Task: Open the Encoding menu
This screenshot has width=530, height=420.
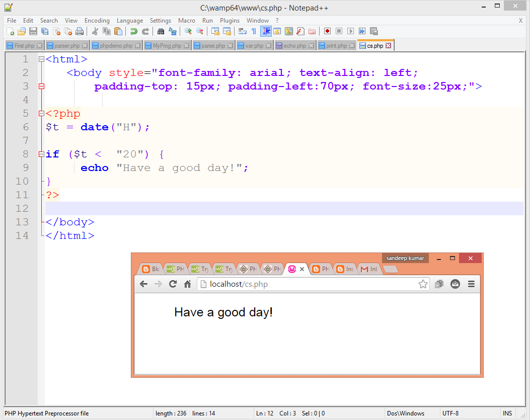Action: tap(97, 21)
